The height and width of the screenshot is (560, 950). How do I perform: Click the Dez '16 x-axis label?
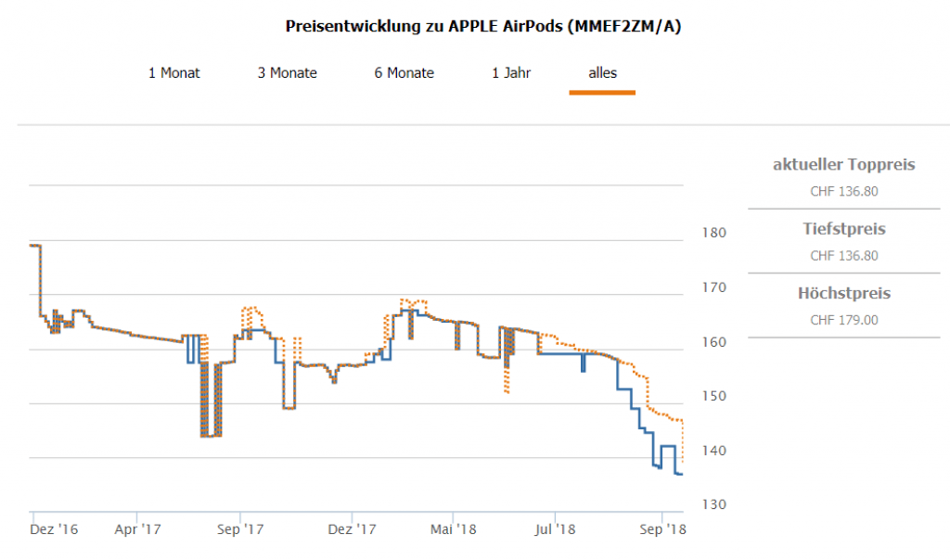point(54,529)
